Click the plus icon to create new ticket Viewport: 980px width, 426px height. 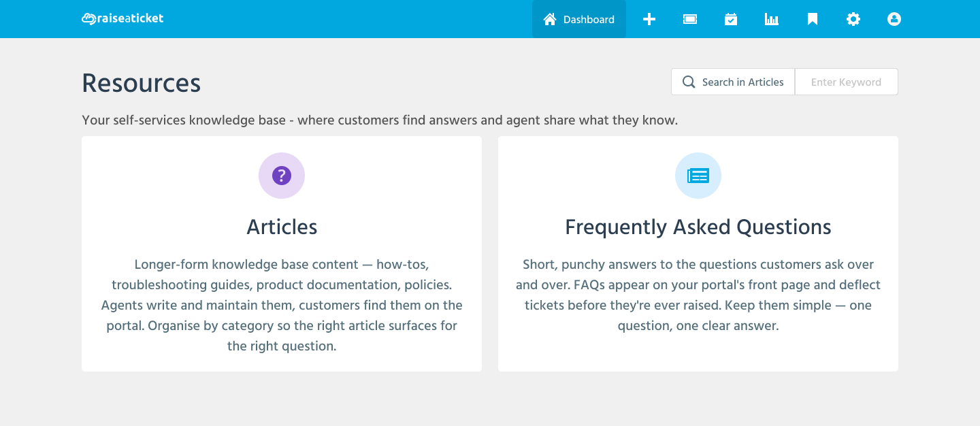click(649, 19)
